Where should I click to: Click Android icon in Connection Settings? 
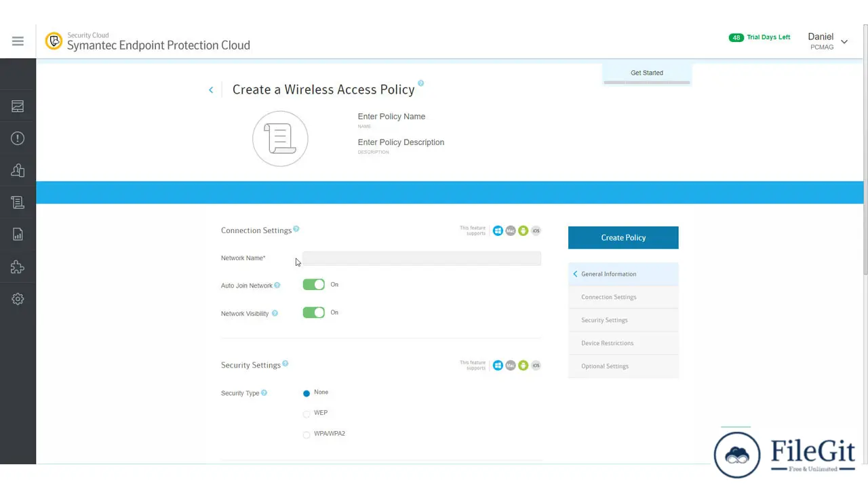(523, 230)
